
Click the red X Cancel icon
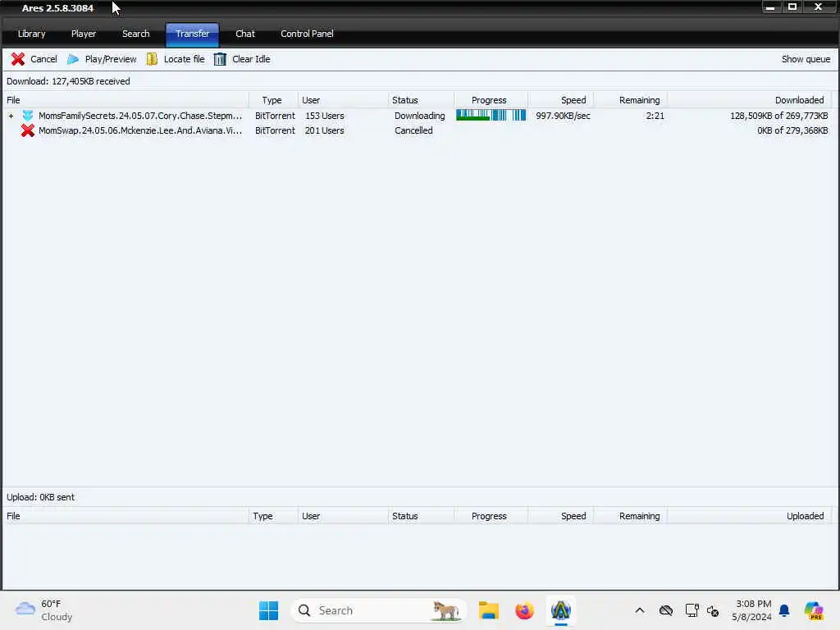pos(18,59)
